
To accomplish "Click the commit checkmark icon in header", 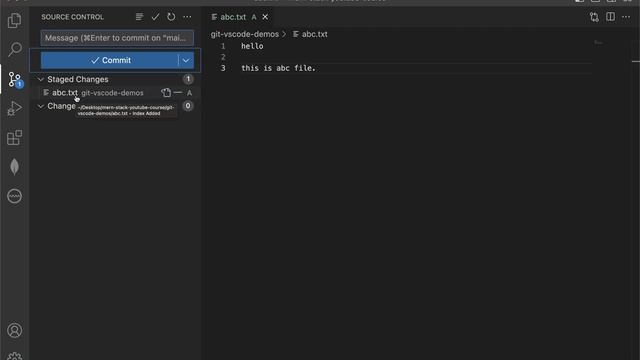I will (155, 17).
